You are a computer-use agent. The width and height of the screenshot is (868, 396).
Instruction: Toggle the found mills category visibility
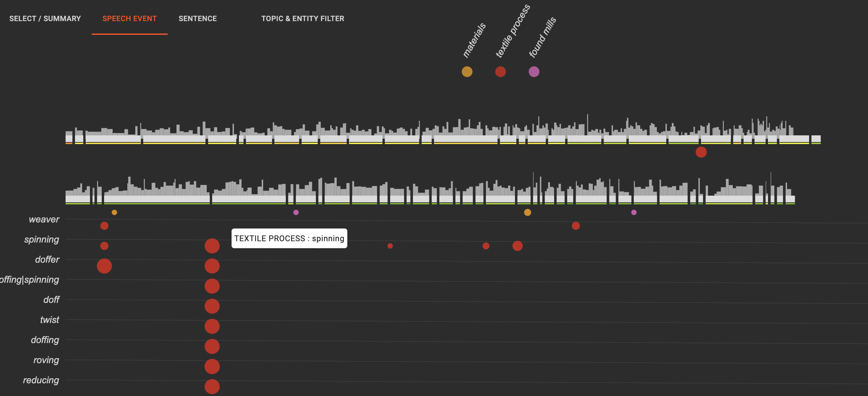(534, 71)
